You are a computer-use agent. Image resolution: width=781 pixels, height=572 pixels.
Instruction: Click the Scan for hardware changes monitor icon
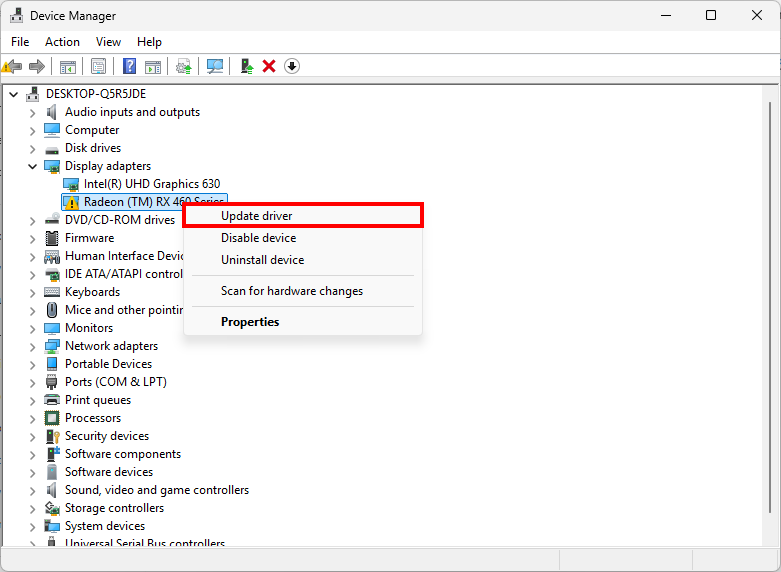point(214,66)
